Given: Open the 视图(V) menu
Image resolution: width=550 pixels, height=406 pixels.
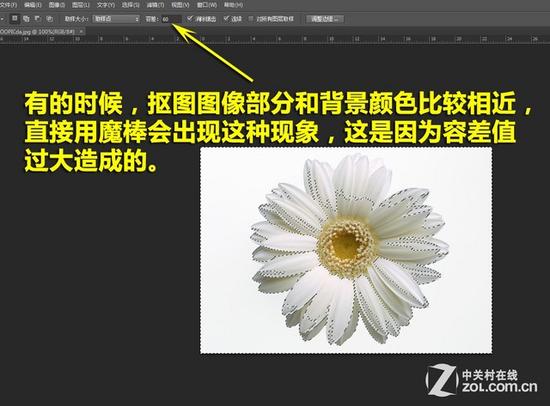Looking at the screenshot, I should tap(180, 5).
